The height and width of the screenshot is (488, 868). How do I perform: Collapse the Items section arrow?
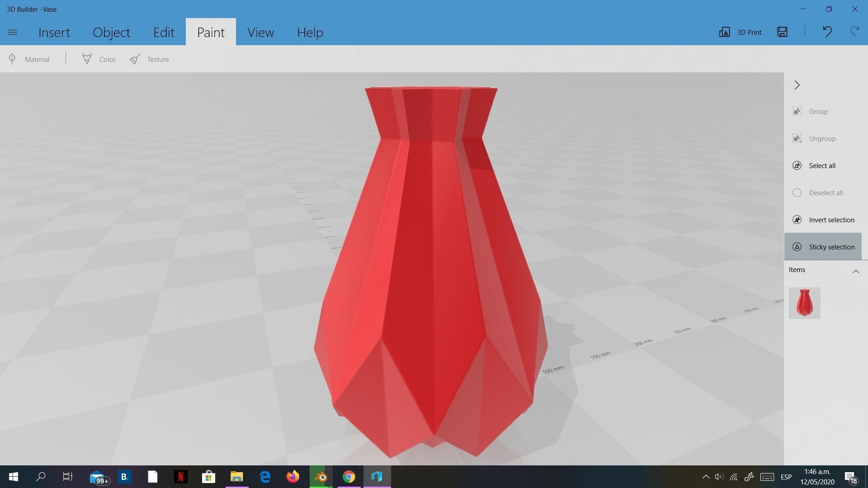pyautogui.click(x=855, y=271)
